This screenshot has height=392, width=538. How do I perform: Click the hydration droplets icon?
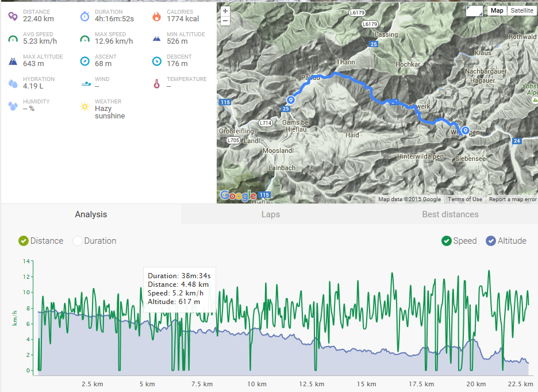[13, 83]
